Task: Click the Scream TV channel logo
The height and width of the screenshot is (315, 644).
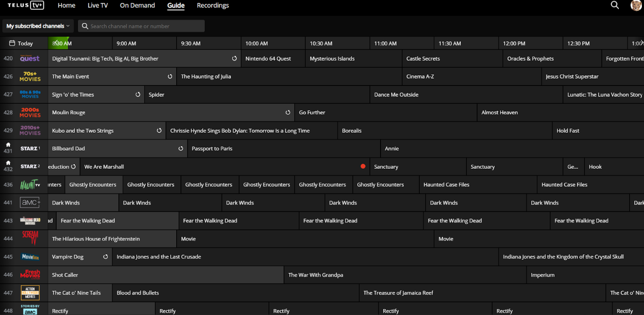Action: [x=30, y=238]
